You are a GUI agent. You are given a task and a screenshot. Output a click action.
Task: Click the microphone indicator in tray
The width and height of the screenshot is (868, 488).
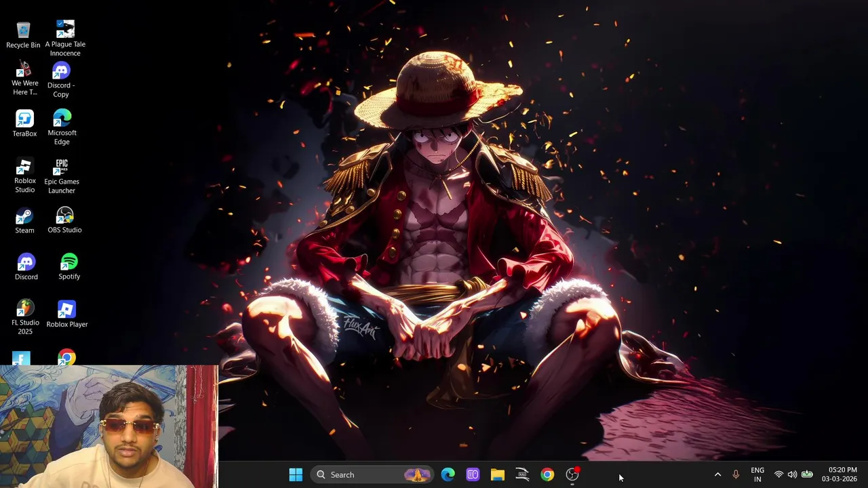point(736,474)
